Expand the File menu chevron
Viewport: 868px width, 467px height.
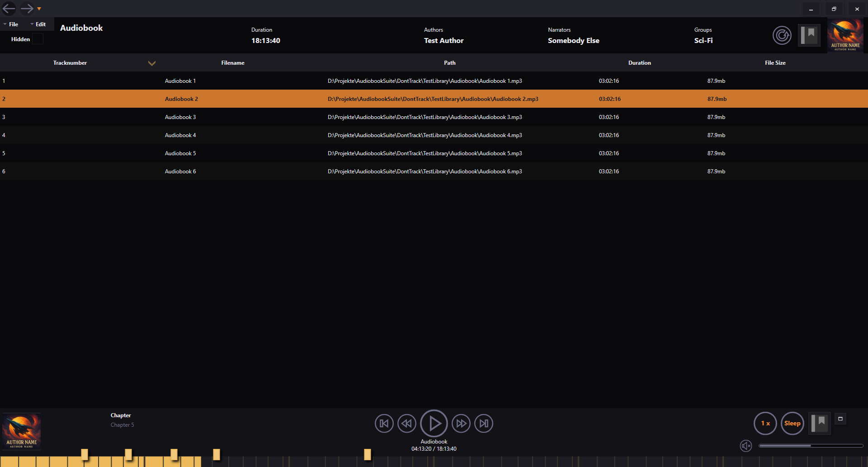5,24
